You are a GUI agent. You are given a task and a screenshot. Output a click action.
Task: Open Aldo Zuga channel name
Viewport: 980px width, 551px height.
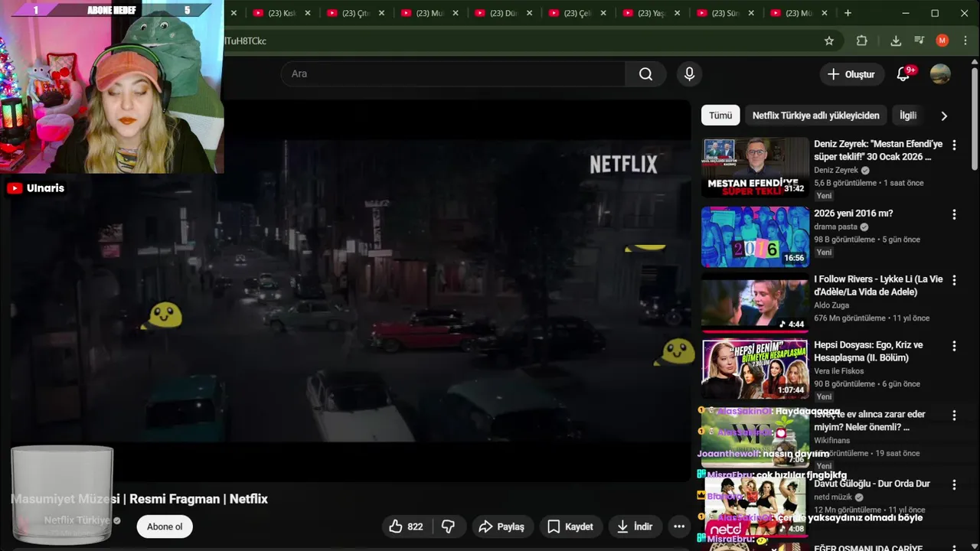coord(831,305)
